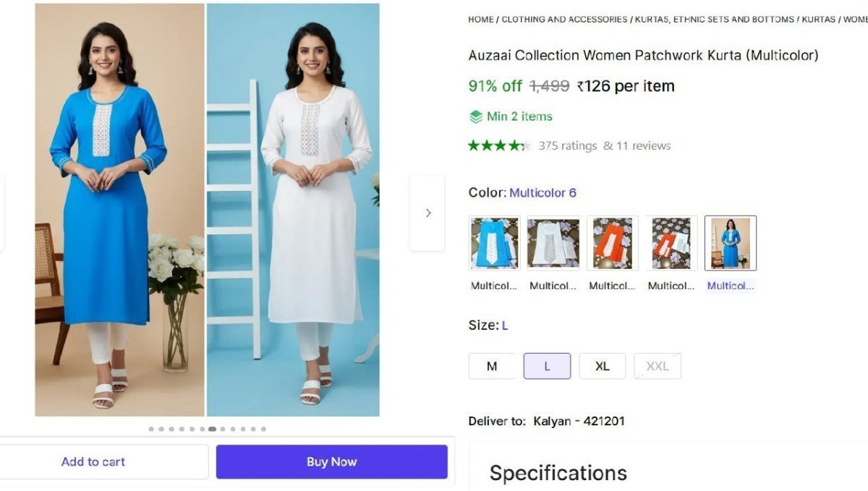Click the green layers icon beside Min 2 items
This screenshot has height=491, width=868.
click(x=476, y=116)
